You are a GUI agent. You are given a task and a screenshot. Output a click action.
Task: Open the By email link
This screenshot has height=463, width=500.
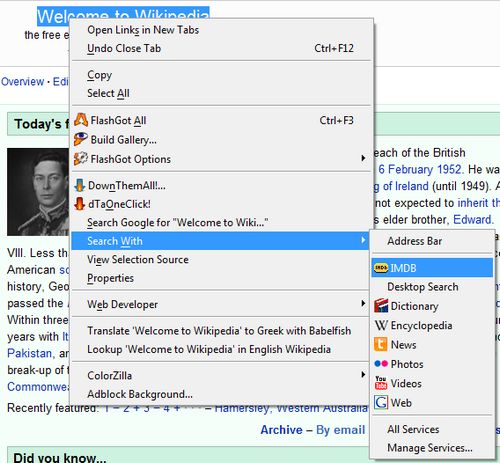340,430
